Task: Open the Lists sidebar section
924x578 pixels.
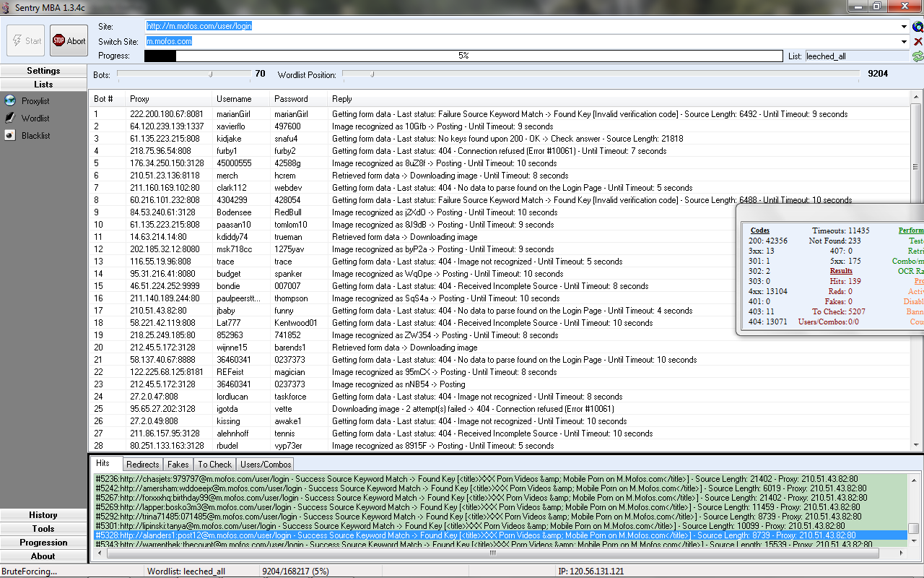Action: [43, 85]
